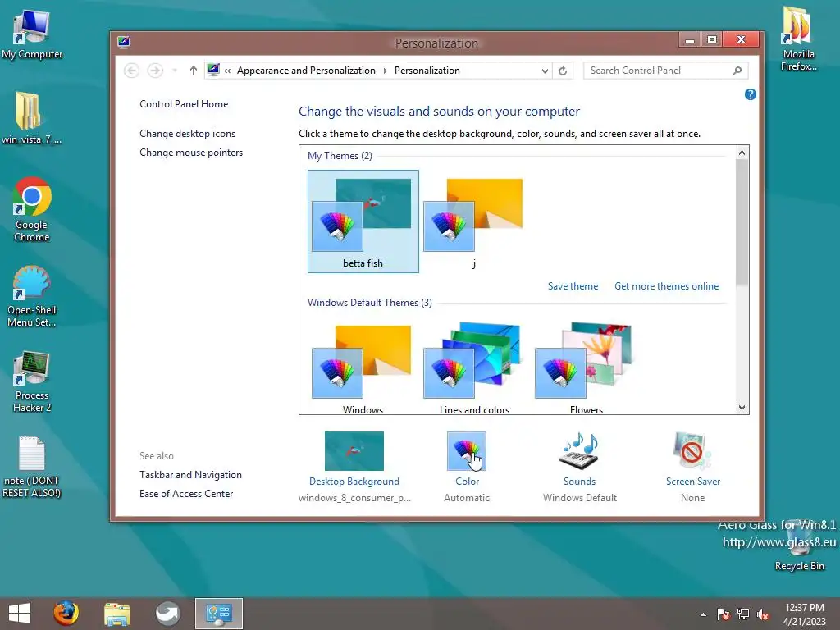Click the Save theme link

(573, 286)
